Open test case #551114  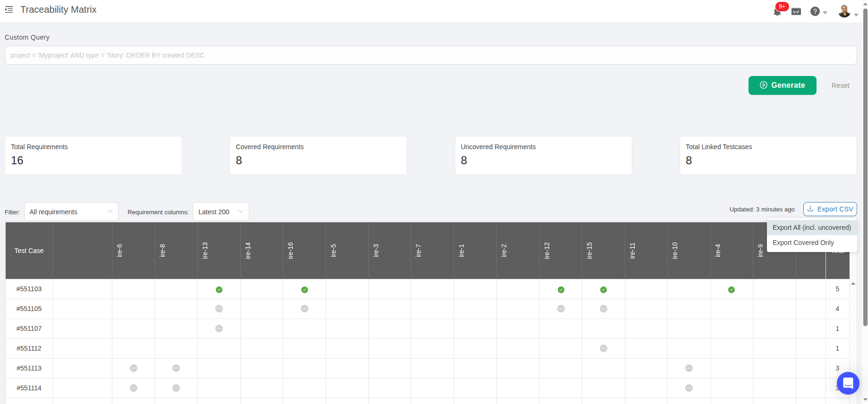pyautogui.click(x=29, y=388)
